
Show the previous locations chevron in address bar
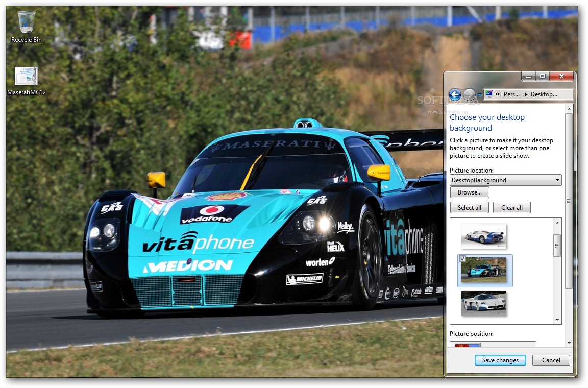pyautogui.click(x=498, y=94)
